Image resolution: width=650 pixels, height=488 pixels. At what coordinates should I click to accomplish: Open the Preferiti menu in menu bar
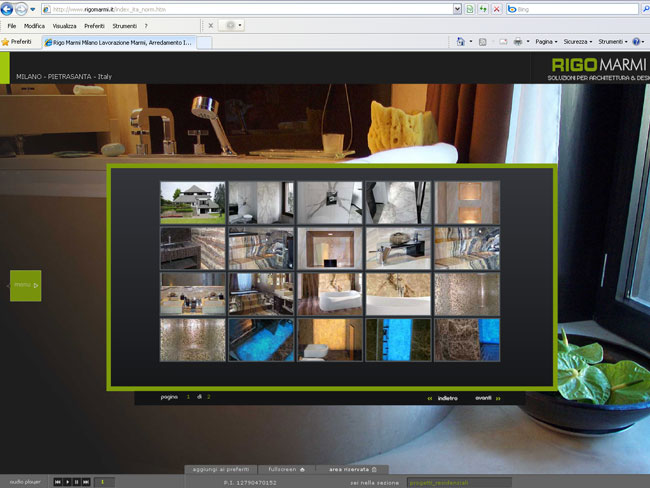[x=94, y=26]
